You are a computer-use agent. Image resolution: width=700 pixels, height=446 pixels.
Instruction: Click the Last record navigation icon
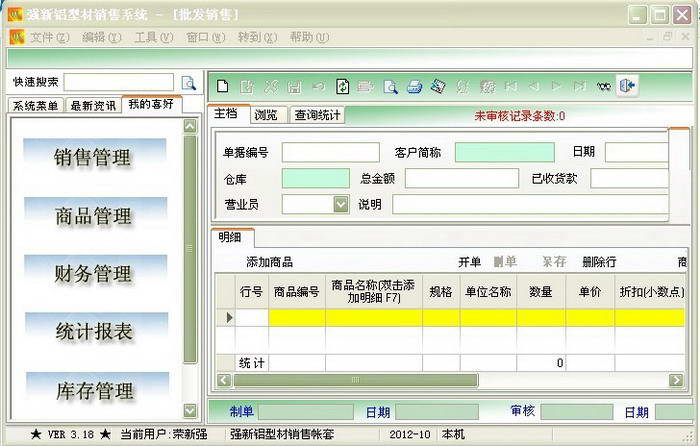(579, 86)
